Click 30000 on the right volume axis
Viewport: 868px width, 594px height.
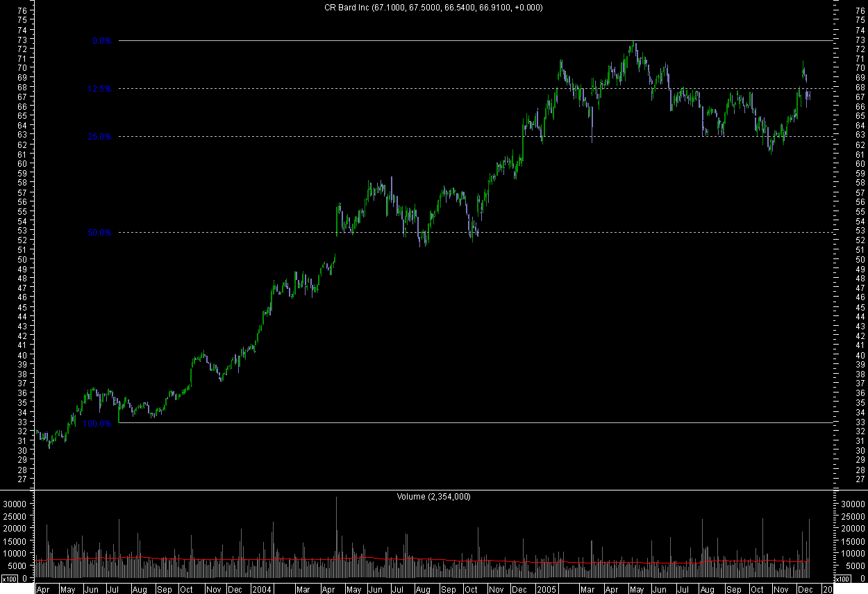pos(851,504)
